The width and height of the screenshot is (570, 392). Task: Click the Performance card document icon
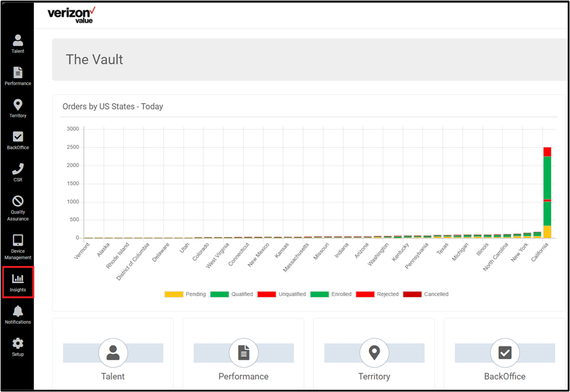pyautogui.click(x=243, y=353)
